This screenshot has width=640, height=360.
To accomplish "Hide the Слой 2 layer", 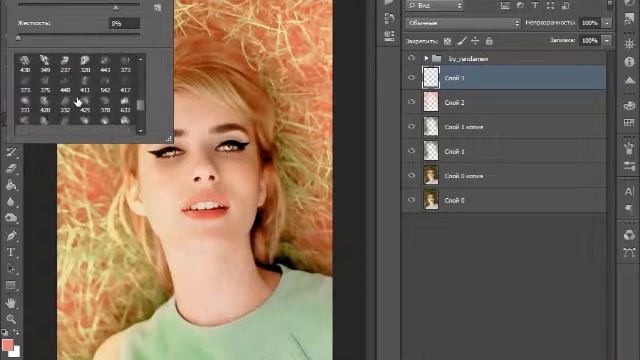I will [x=411, y=102].
